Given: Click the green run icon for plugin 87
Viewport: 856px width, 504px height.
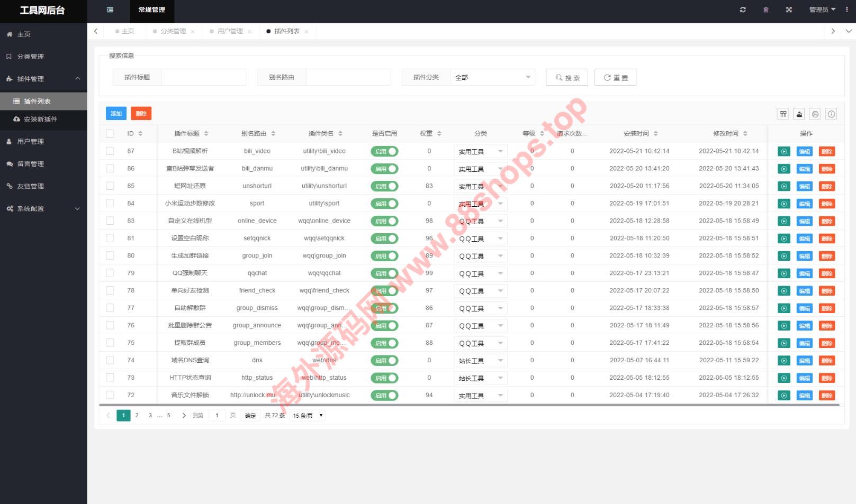Looking at the screenshot, I should coord(784,151).
